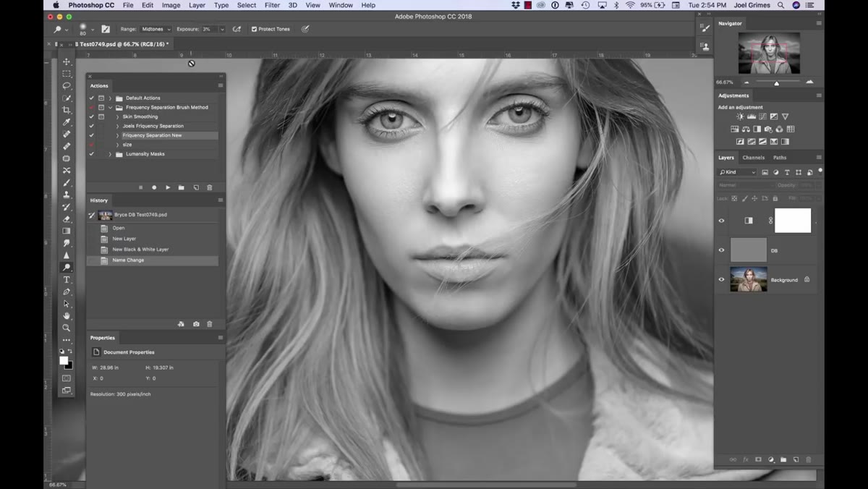Adjust the Navigator zoom slider

coord(777,82)
